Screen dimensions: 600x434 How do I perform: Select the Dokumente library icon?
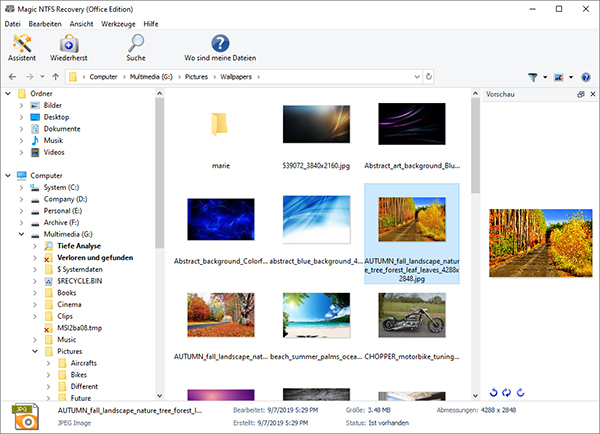35,129
